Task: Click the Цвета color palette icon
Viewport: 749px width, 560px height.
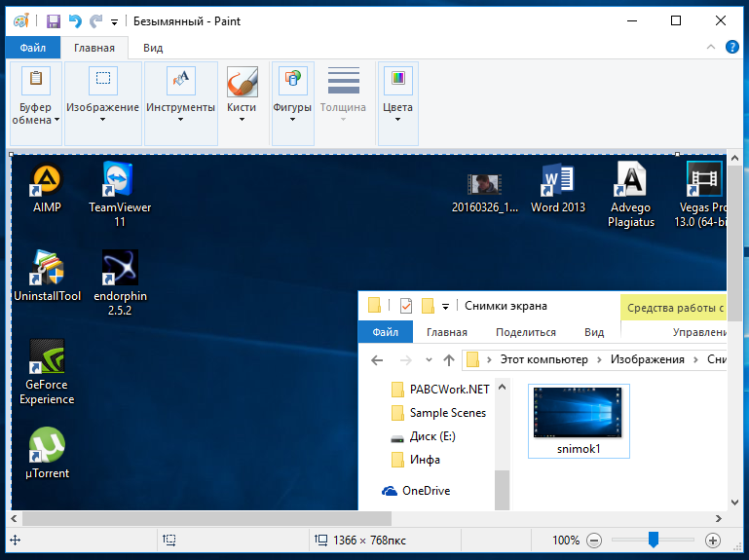Action: [398, 79]
